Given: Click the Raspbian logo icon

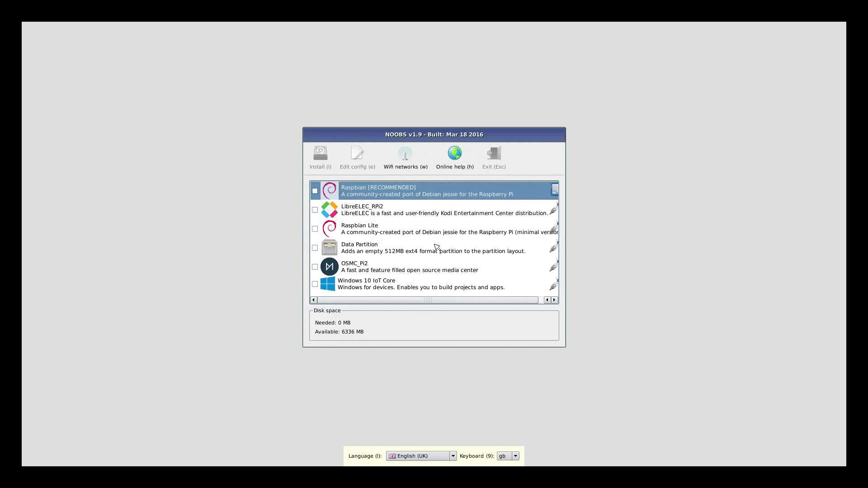Looking at the screenshot, I should coord(329,190).
